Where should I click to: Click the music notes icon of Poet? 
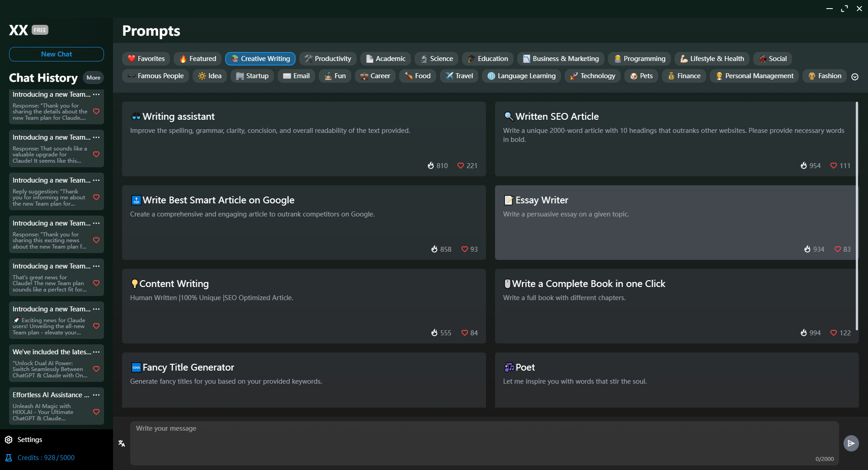(x=509, y=367)
